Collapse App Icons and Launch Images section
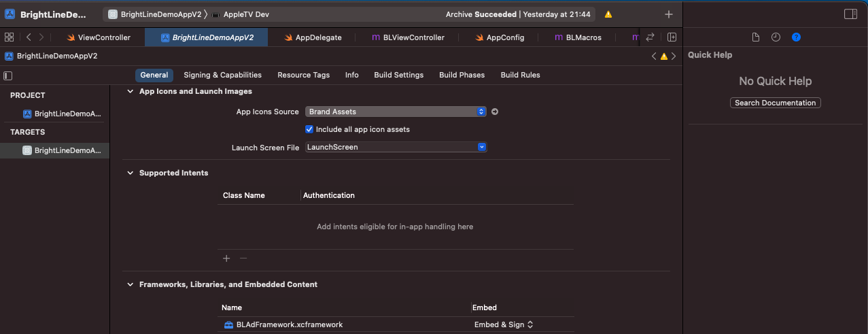 [x=130, y=91]
